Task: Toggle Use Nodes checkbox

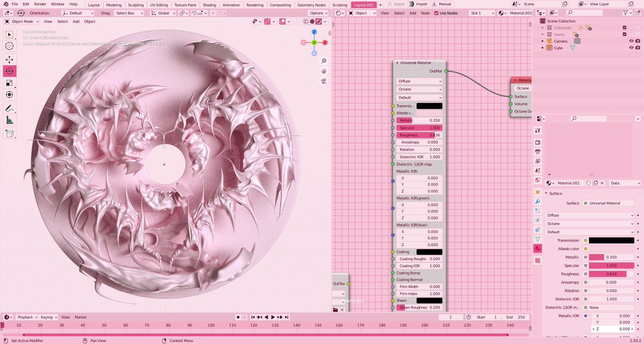Action: (x=436, y=13)
